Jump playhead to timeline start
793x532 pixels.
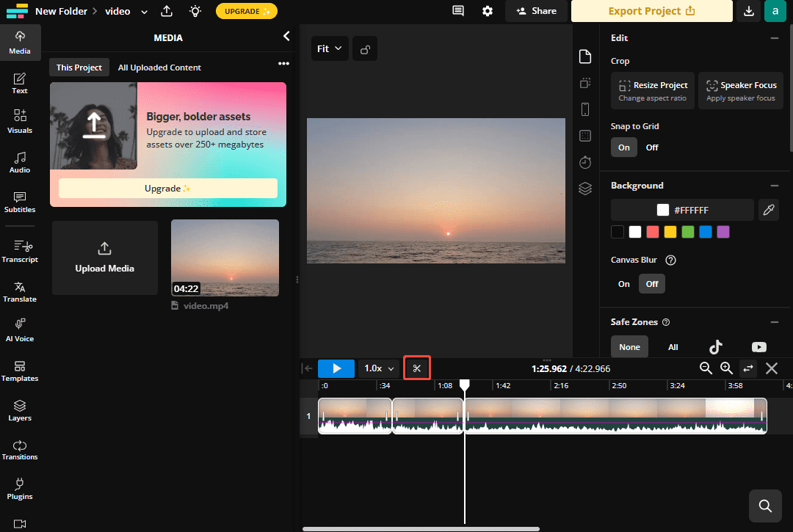[308, 368]
